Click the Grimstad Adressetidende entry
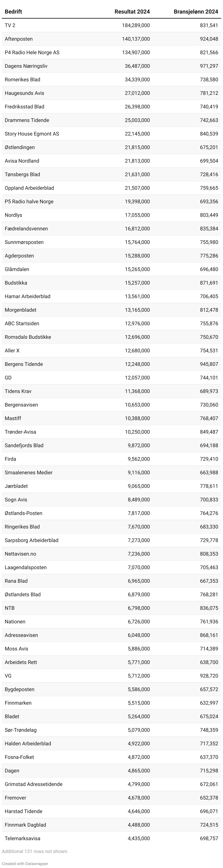223x868 pixels. click(34, 784)
